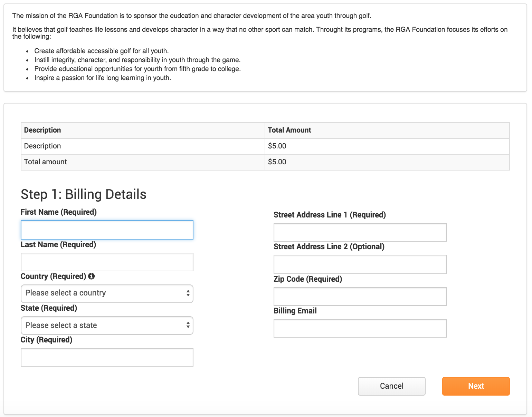Click 'Provide educational opportunities' bullet text
532x417 pixels.
pyautogui.click(x=137, y=69)
